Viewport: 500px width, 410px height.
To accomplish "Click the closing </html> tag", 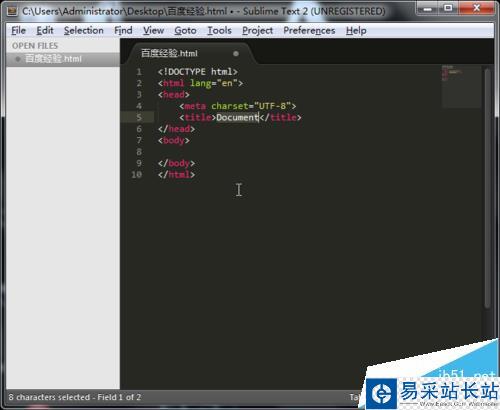I will point(176,174).
